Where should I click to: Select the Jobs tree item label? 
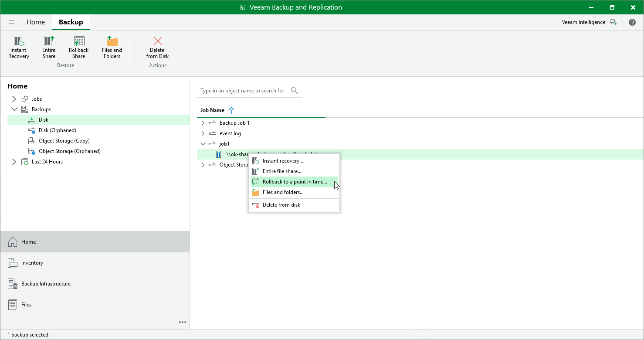click(37, 99)
